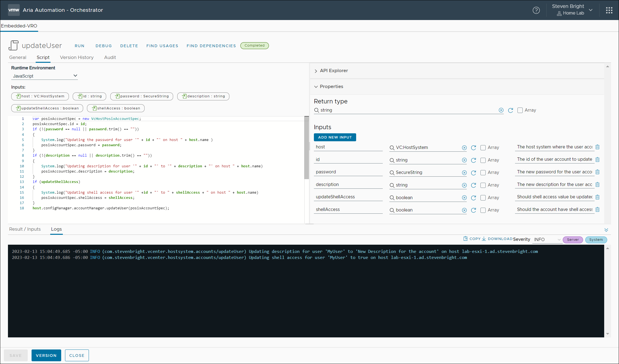Edit the host input name field

point(348,147)
